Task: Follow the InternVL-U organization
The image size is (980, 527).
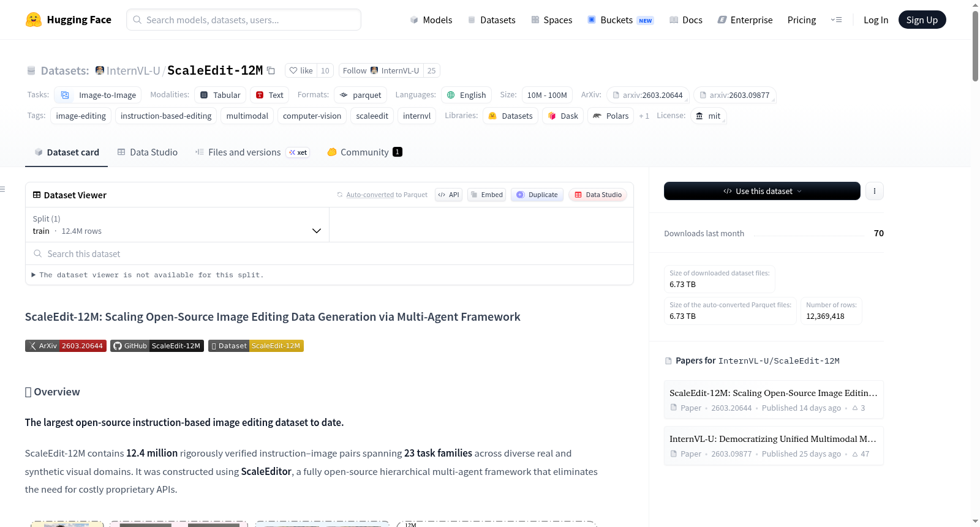Action: (x=380, y=70)
